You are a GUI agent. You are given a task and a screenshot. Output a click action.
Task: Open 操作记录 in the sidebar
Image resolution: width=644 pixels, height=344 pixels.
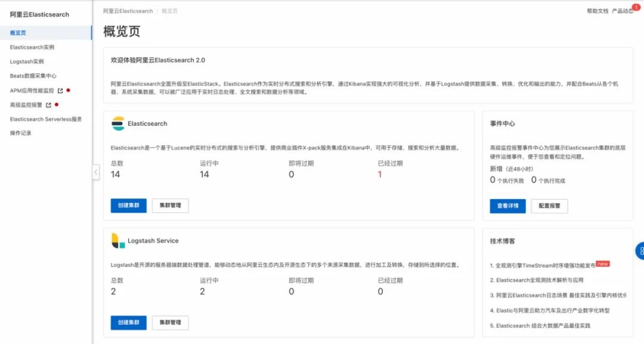(20, 133)
